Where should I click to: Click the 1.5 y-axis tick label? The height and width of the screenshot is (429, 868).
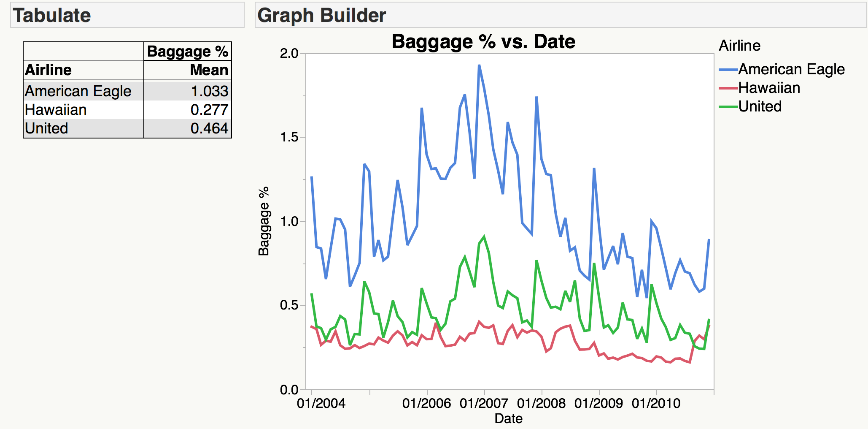click(289, 137)
